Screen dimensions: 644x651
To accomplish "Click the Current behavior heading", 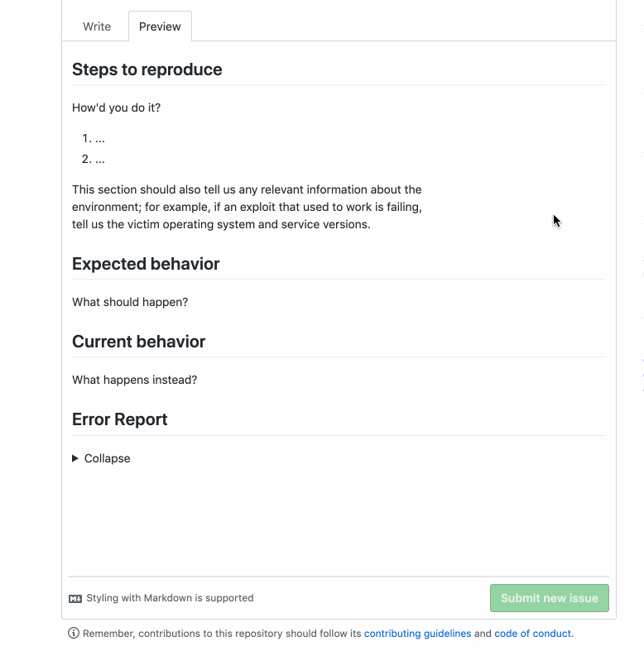I will pos(139,342).
